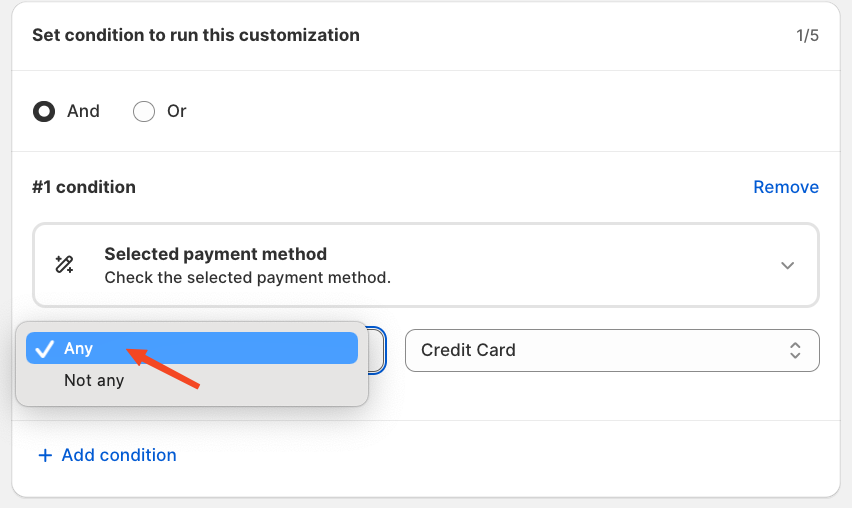Screen dimensions: 852x508
Task: Choose the "Or" radio button
Action: pos(144,111)
